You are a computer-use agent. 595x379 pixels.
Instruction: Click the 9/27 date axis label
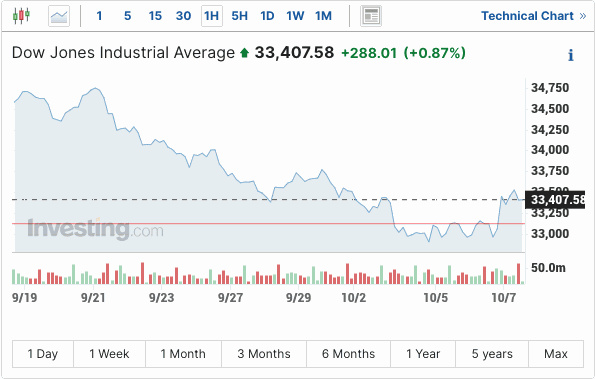point(230,297)
